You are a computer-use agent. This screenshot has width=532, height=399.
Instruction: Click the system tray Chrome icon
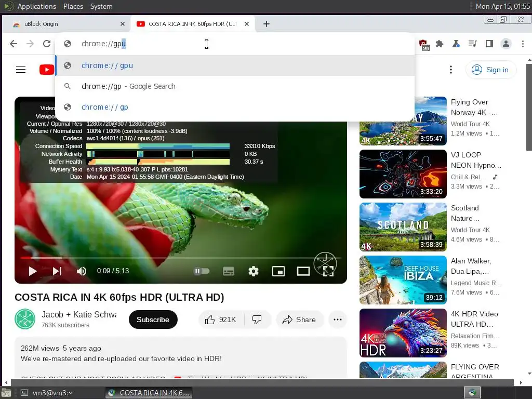(472, 393)
